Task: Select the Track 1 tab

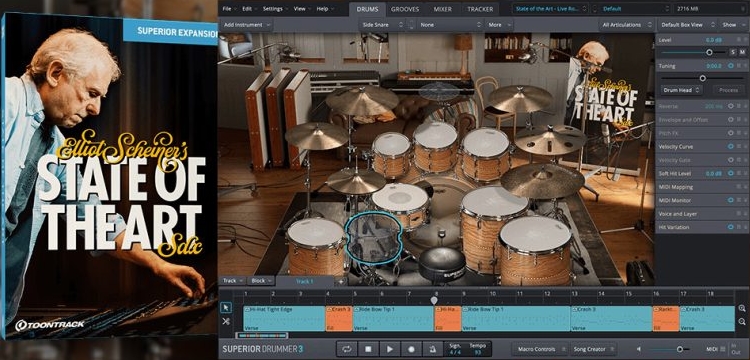Action: tap(305, 281)
